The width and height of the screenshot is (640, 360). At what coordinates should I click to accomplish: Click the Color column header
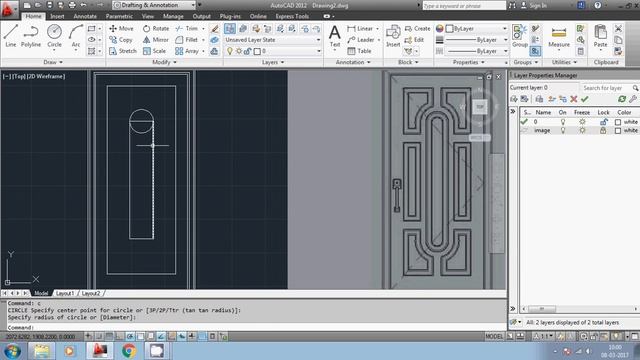point(624,112)
